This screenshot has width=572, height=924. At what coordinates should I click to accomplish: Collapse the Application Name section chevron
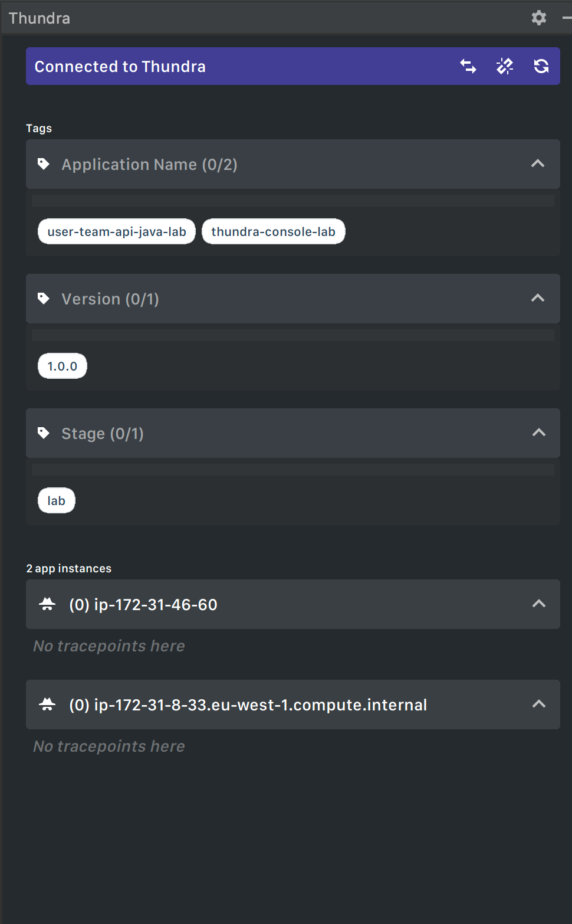point(538,163)
